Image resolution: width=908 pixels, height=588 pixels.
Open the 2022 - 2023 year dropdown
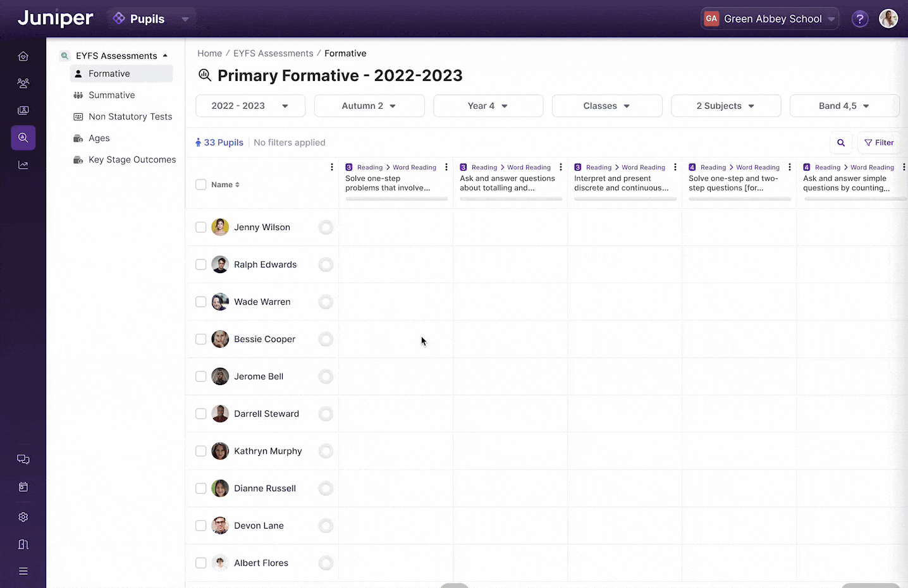click(x=250, y=106)
